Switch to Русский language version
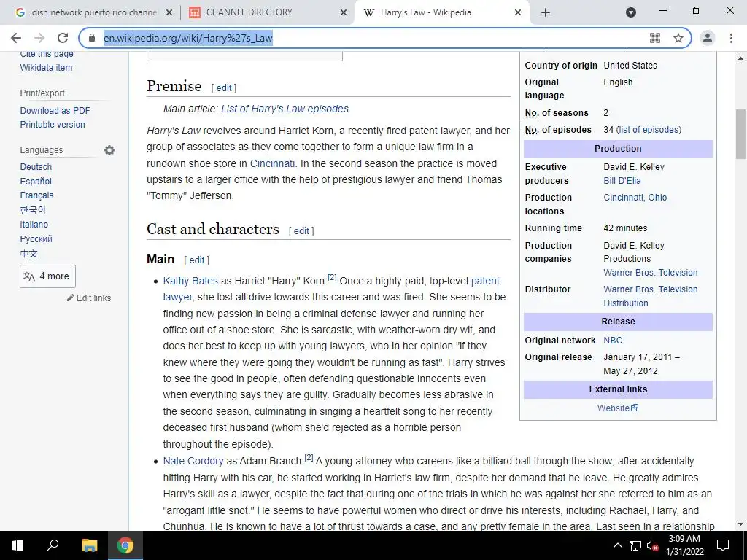 [x=36, y=239]
